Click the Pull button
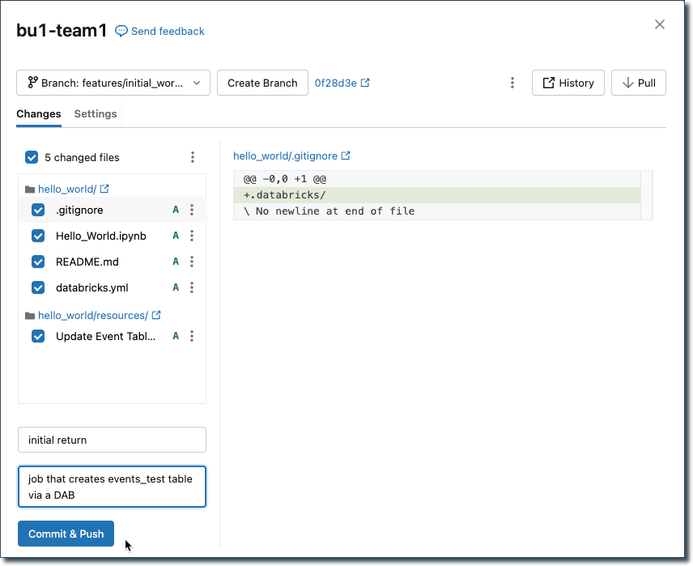Image resolution: width=693 pixels, height=566 pixels. tap(638, 83)
